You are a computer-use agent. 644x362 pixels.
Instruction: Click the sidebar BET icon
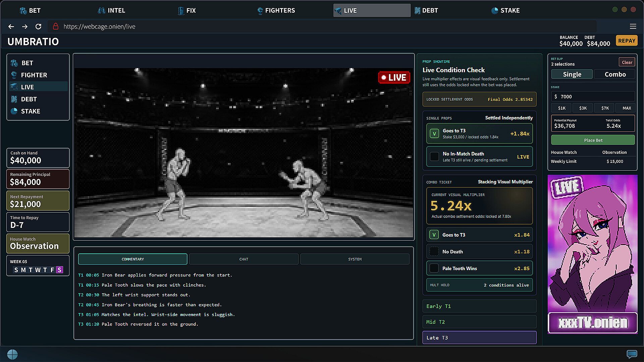coord(14,63)
